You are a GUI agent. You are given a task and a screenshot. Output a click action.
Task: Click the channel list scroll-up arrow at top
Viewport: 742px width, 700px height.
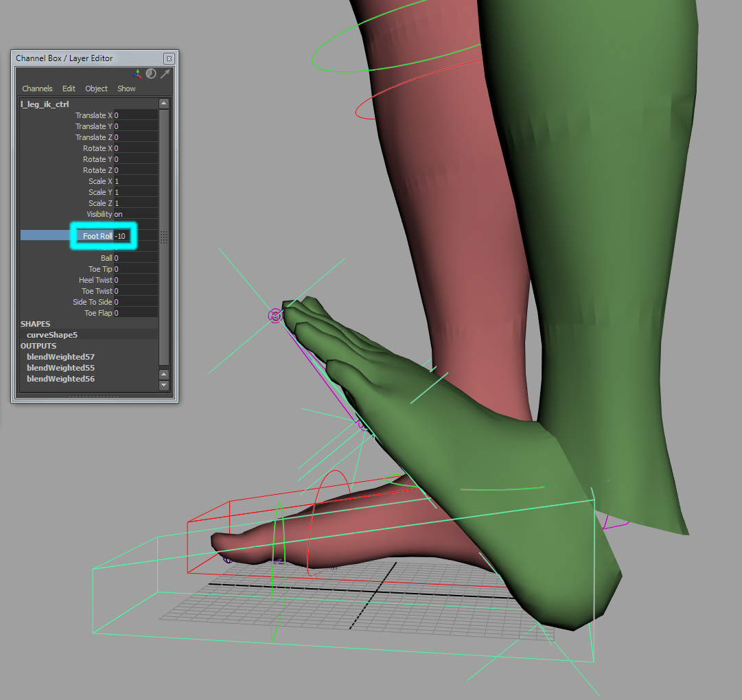click(164, 103)
